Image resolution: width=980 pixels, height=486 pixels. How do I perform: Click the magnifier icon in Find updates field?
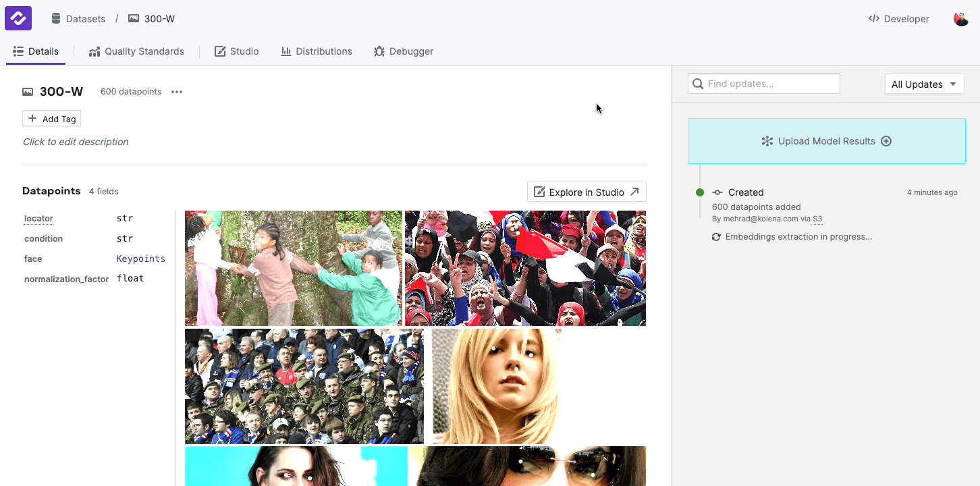click(698, 84)
